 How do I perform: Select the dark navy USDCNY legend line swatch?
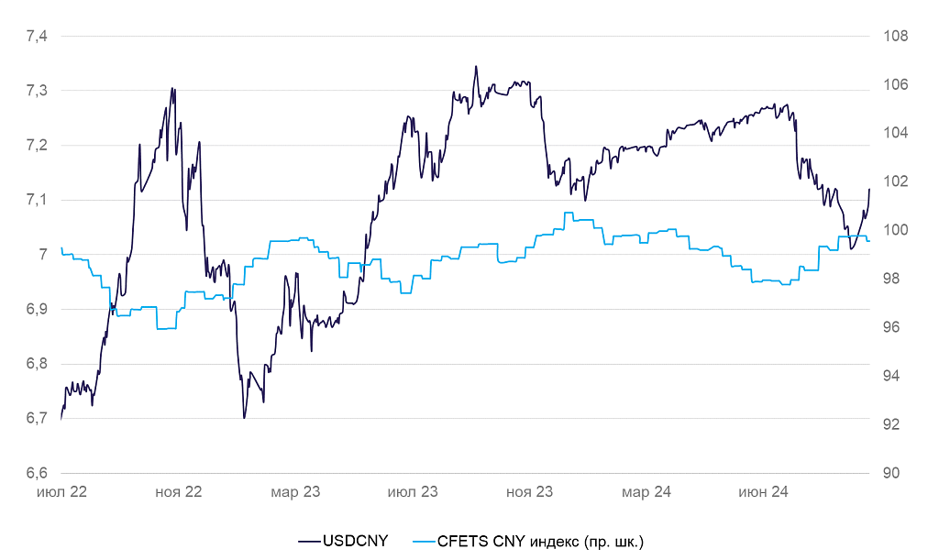(308, 541)
